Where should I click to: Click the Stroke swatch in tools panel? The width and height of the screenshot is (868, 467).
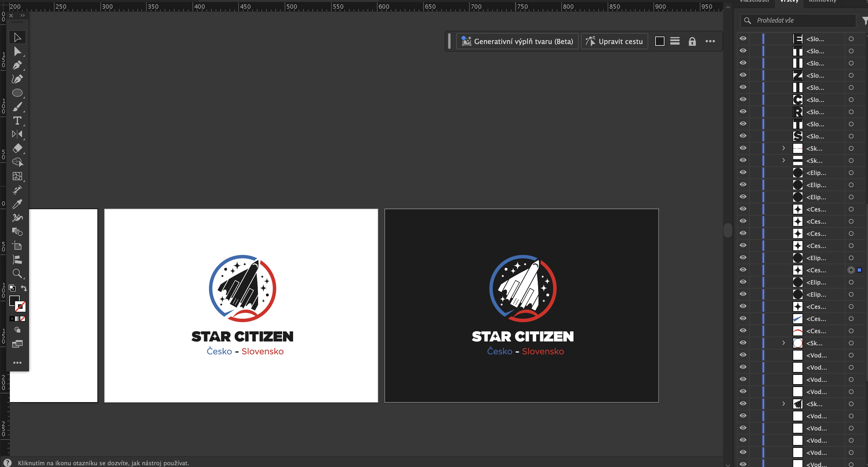pos(21,307)
